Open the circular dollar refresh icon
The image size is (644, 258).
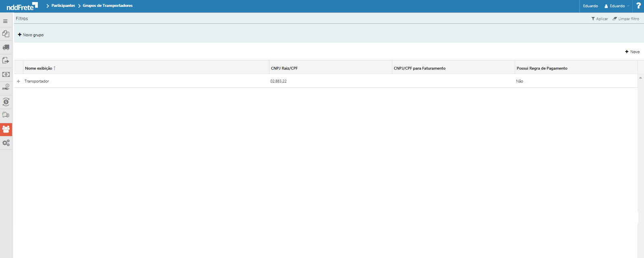tap(6, 102)
